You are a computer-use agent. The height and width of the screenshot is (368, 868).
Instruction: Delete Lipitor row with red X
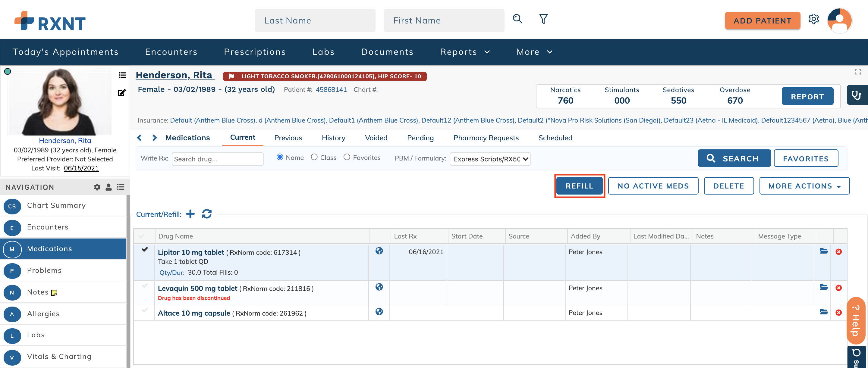838,251
